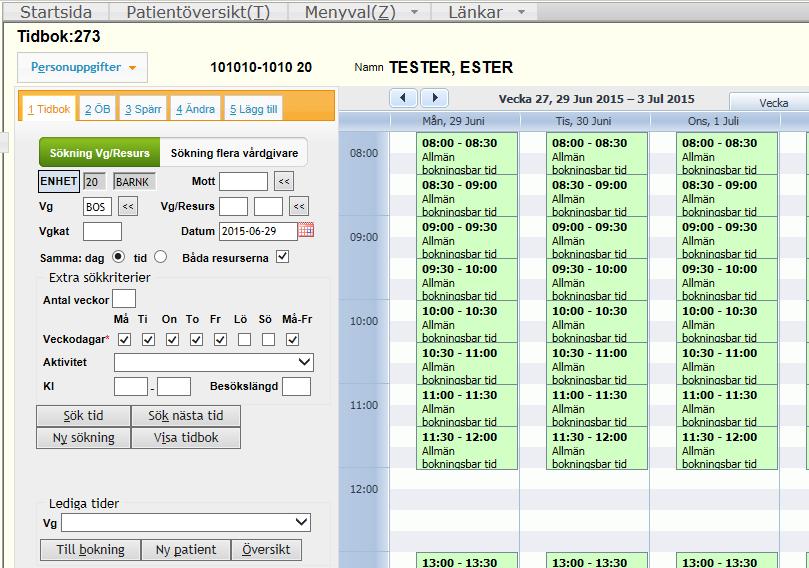This screenshot has width=809, height=568.
Task: Toggle Båda resurserna checkbox
Action: (282, 256)
